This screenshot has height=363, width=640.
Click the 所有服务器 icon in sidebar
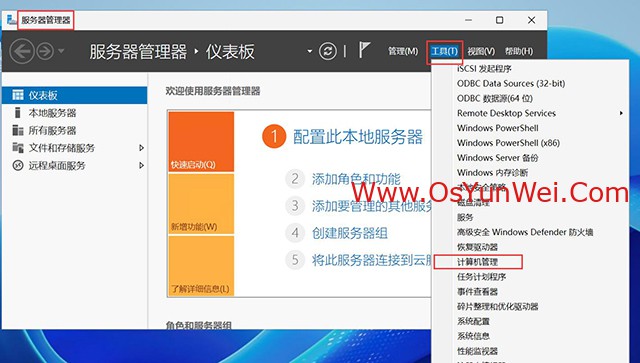(18, 130)
